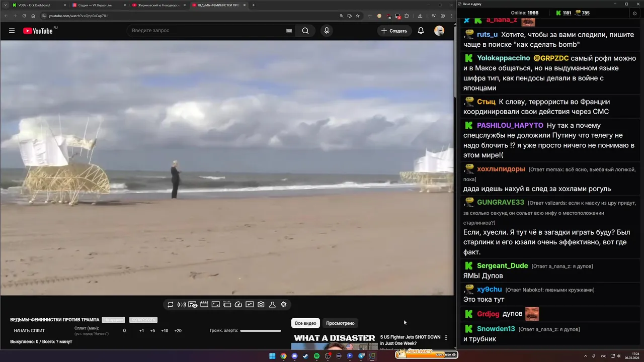Open the Chrome extensions puzzle icon
Screen dimensions: 644x362
pyautogui.click(x=407, y=16)
